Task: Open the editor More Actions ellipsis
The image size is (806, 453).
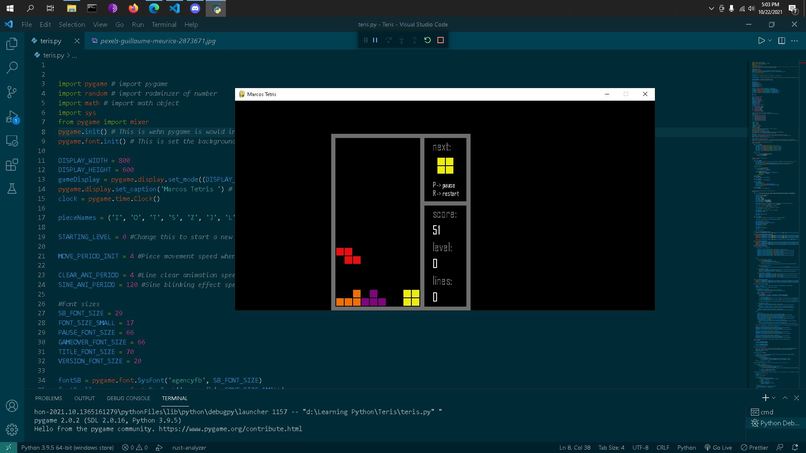Action: pos(795,41)
